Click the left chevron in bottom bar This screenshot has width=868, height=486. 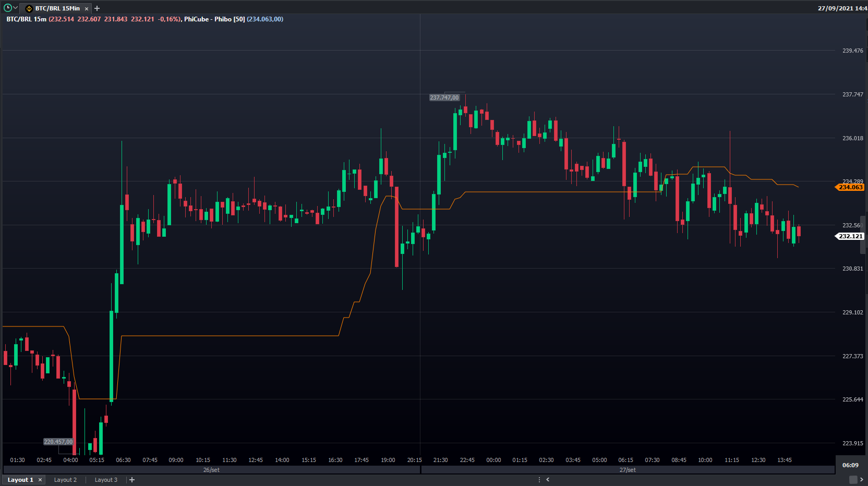[x=548, y=480]
